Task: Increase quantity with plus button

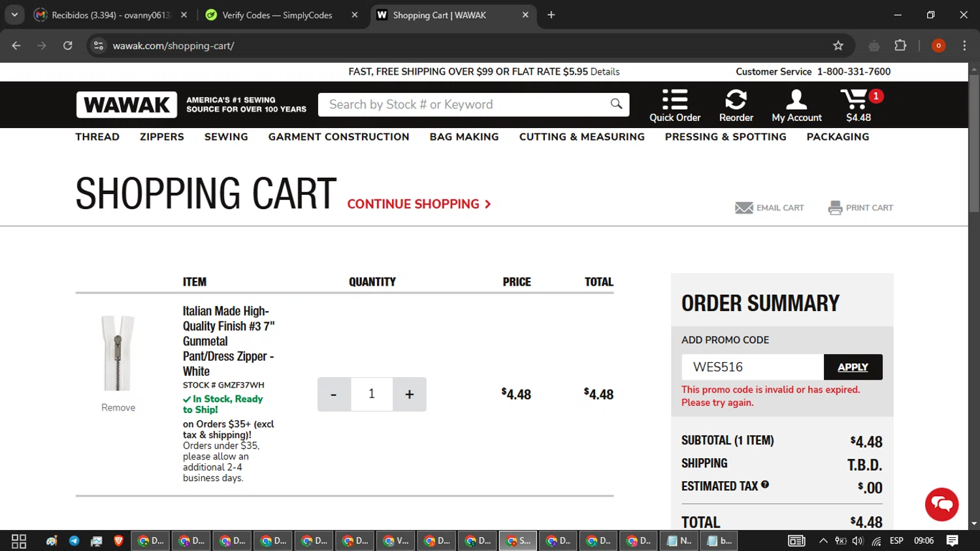Action: [410, 394]
